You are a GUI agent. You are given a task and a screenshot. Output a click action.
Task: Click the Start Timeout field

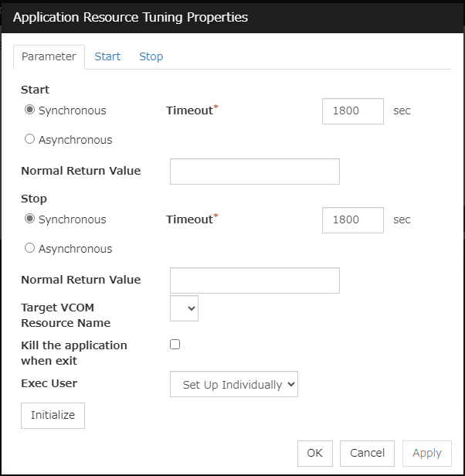point(352,110)
